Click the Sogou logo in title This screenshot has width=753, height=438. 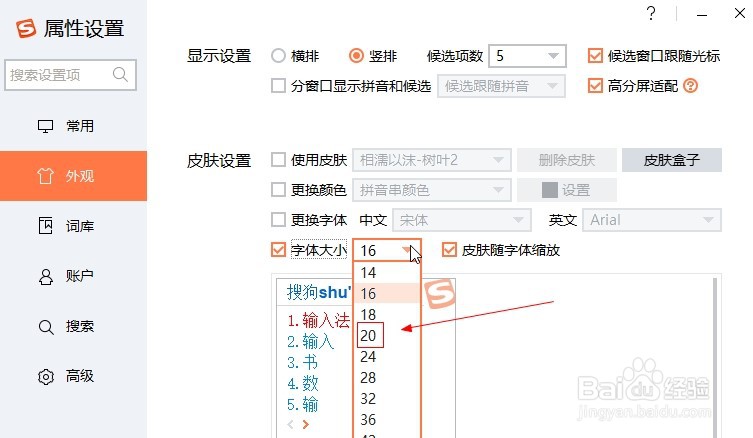click(x=26, y=28)
